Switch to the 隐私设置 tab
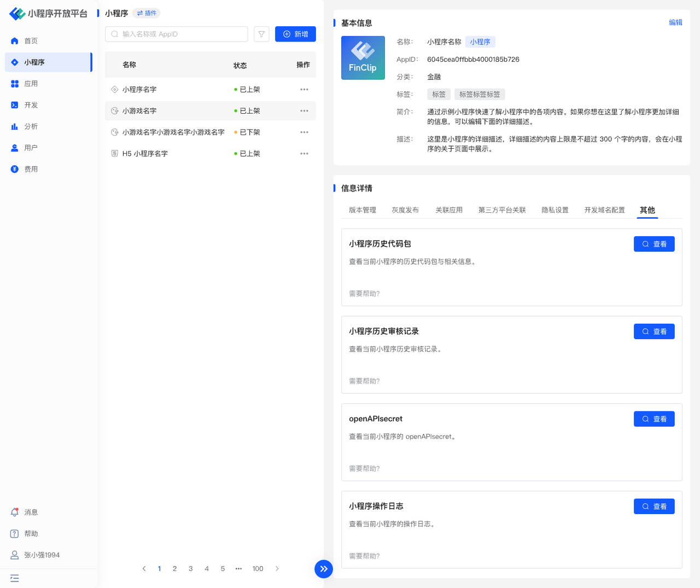 [x=555, y=210]
